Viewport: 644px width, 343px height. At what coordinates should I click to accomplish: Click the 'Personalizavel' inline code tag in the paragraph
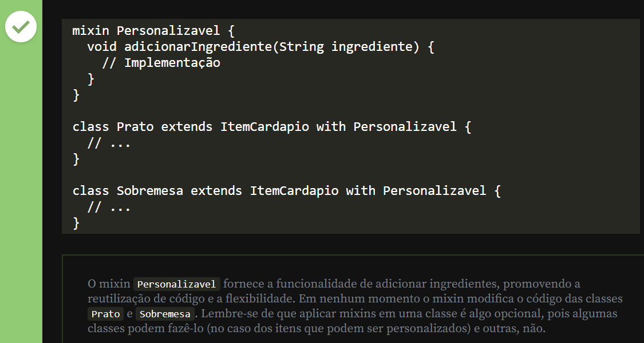click(x=176, y=284)
